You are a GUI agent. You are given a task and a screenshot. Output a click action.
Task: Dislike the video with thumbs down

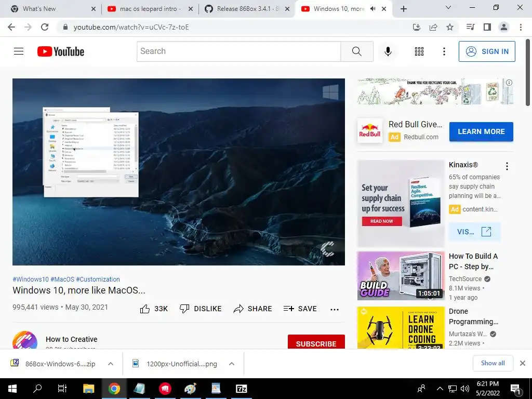(184, 309)
